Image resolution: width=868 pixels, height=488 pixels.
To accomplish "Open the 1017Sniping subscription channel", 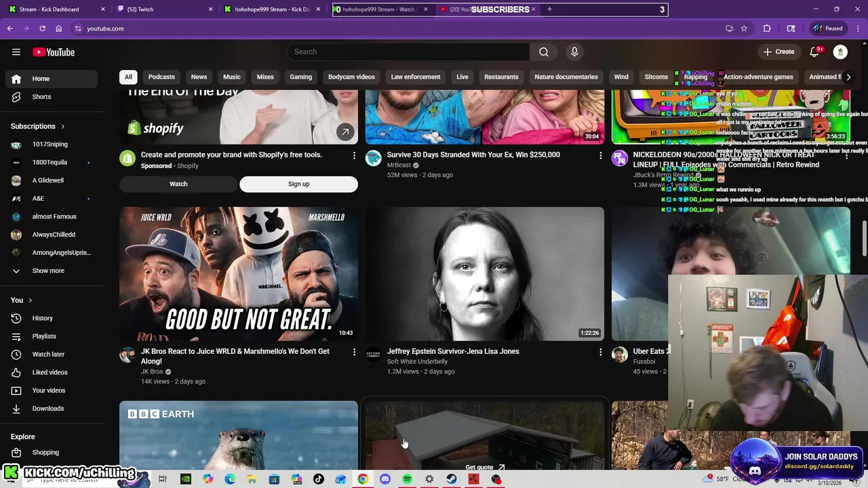I will (x=52, y=144).
